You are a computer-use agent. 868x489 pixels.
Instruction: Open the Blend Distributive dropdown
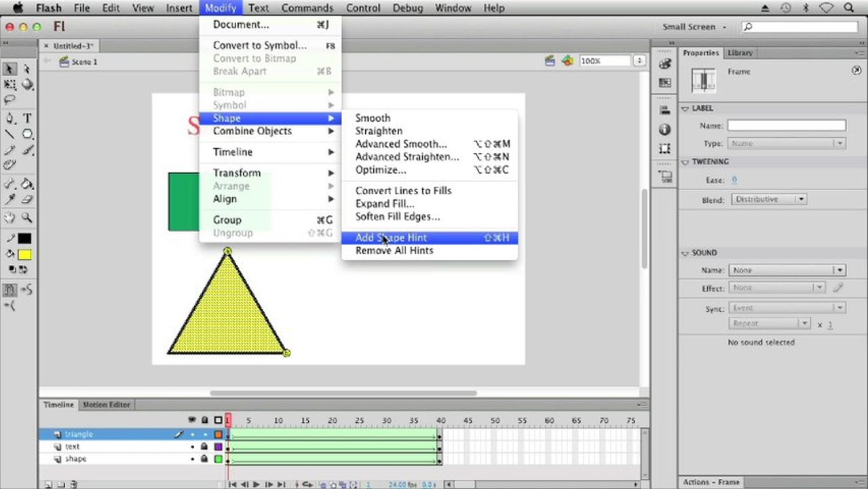tap(769, 200)
